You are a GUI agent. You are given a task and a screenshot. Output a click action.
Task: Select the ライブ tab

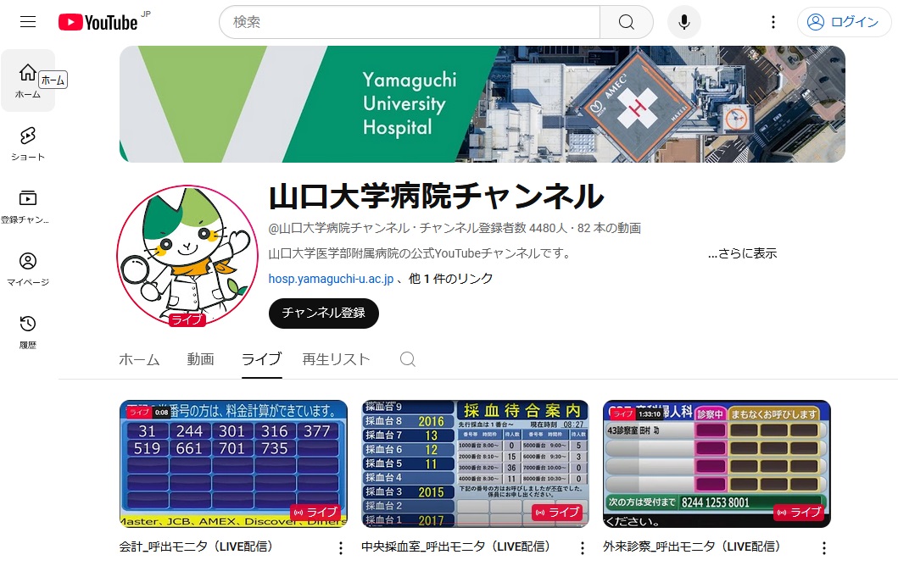pyautogui.click(x=262, y=359)
